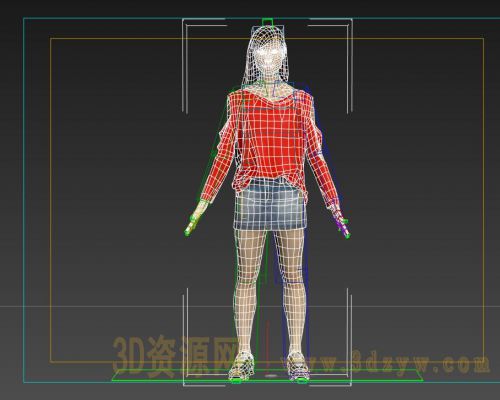Select the denim mini skirt mesh
Viewport: 500px width, 400px height.
coord(270,206)
